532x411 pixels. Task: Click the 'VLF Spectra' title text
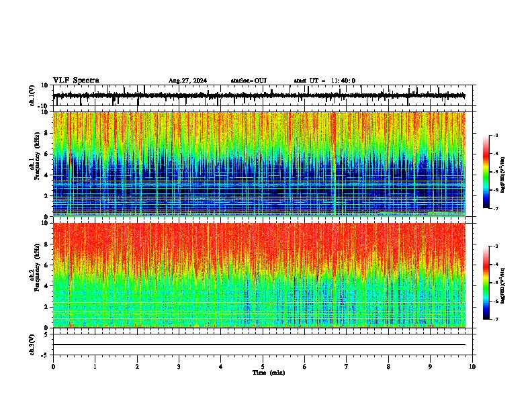[x=76, y=81]
